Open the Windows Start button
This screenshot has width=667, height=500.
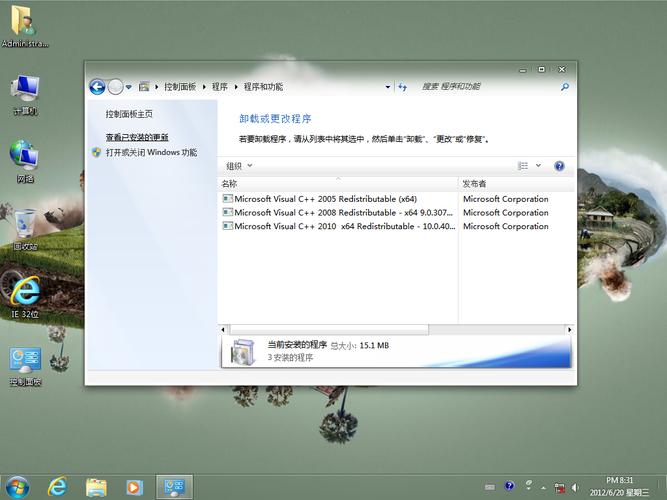click(17, 488)
